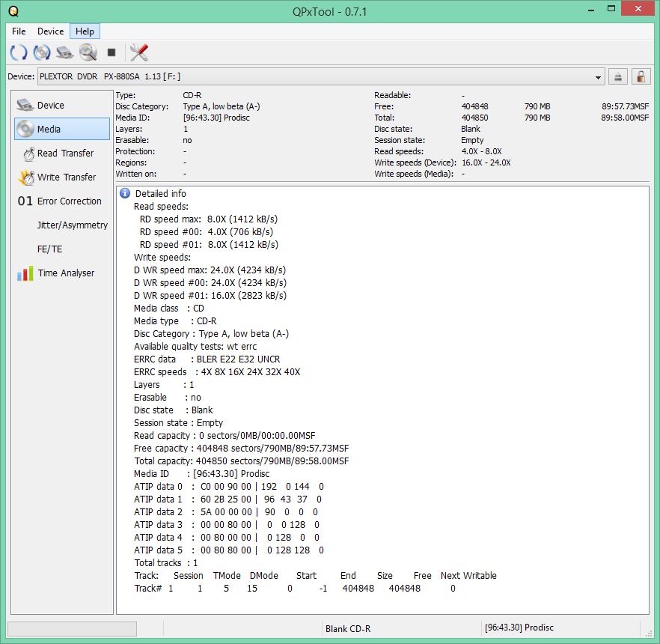Screen dimensions: 660x644
Task: Click 'ATIP data 5' row
Action: click(x=229, y=550)
